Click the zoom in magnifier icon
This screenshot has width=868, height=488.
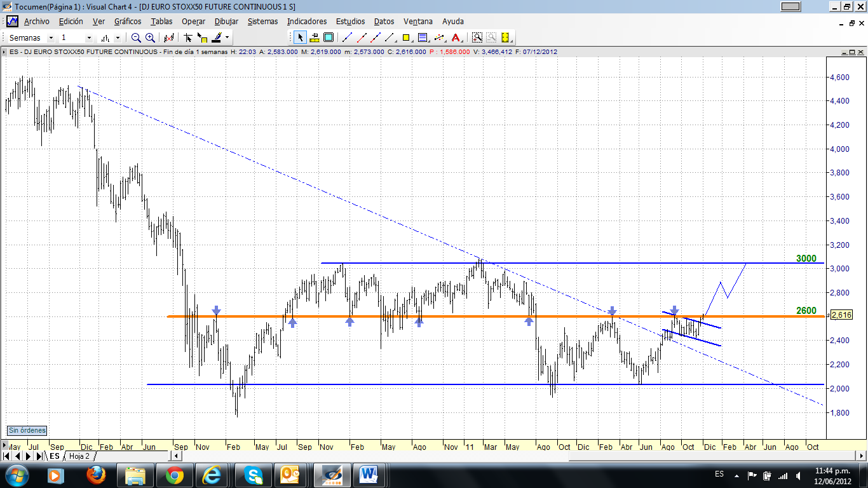[150, 37]
